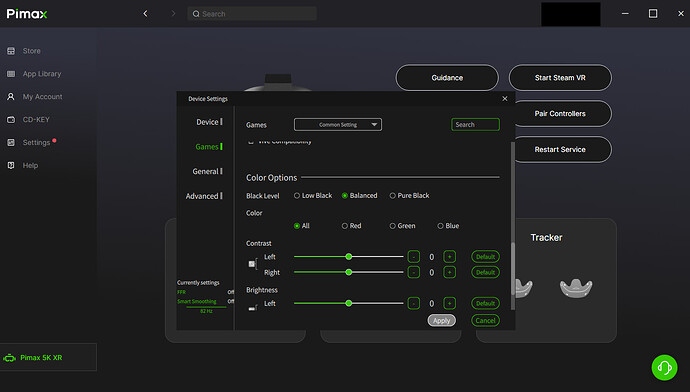Image resolution: width=690 pixels, height=392 pixels.
Task: Click the Contrast link-eyes icon
Action: 253,264
